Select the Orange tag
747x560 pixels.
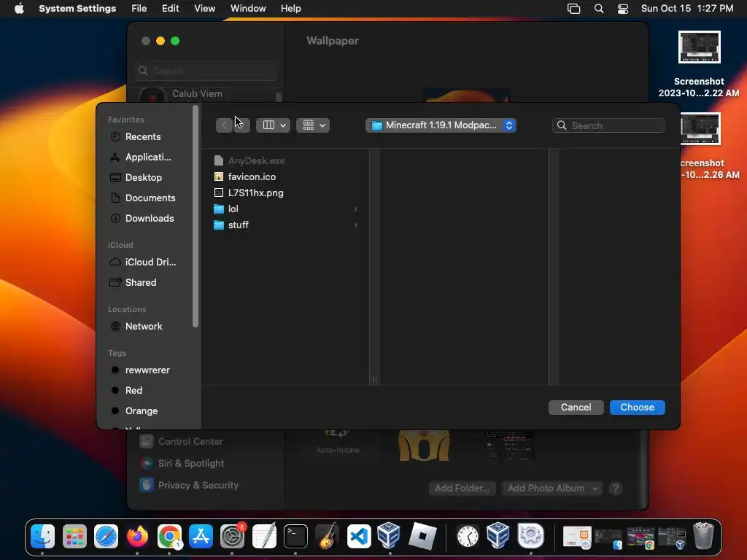(x=141, y=411)
